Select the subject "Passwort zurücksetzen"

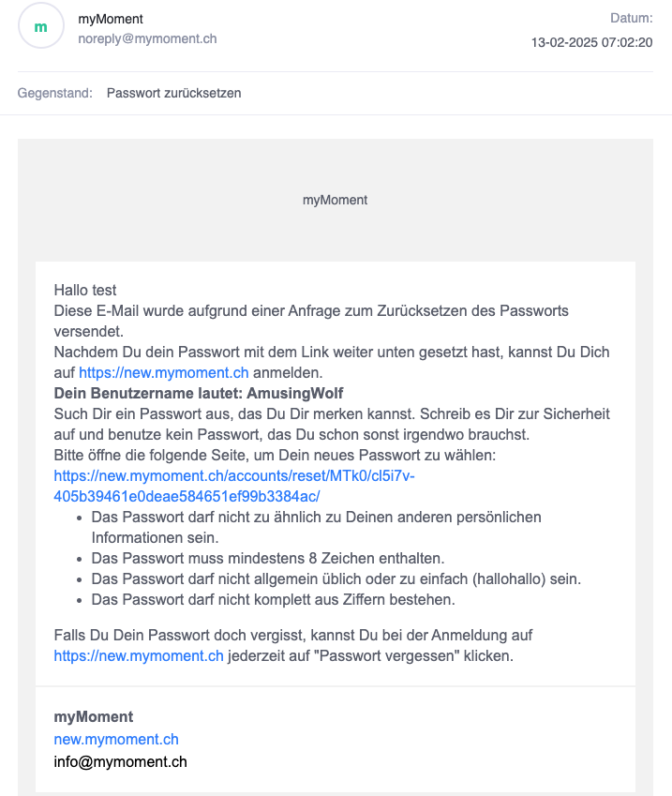click(x=173, y=93)
